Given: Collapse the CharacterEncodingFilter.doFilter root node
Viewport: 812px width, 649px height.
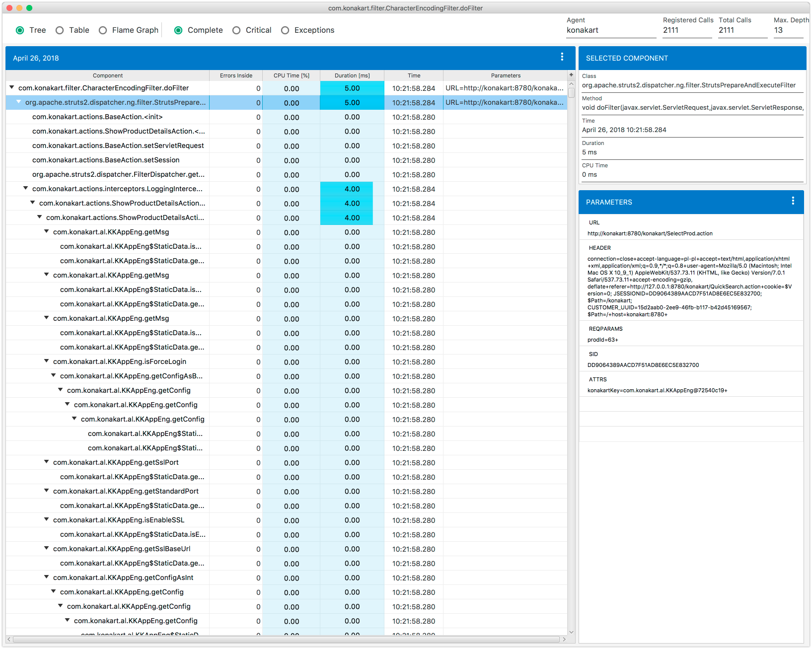Looking at the screenshot, I should [x=12, y=87].
